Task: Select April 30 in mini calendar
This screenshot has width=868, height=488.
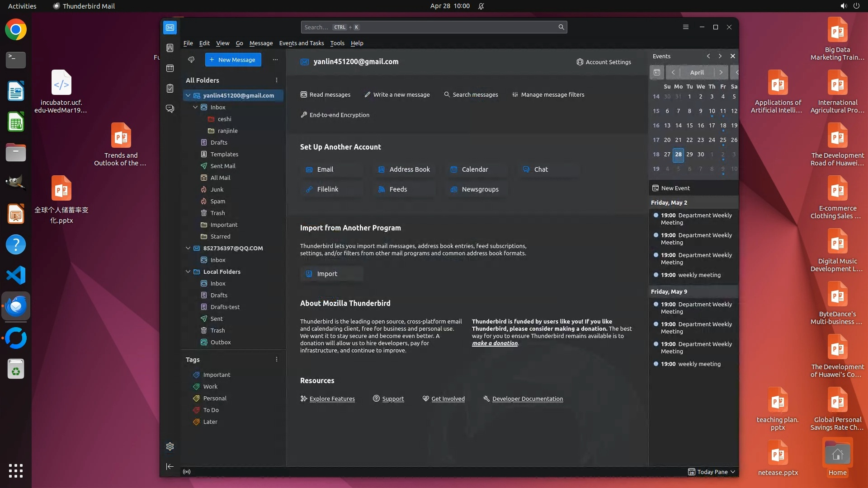Action: [700, 154]
